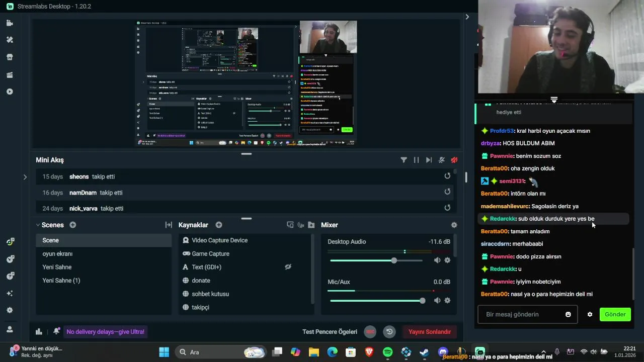Open the Recordings play icon in sidebar

pos(10,92)
